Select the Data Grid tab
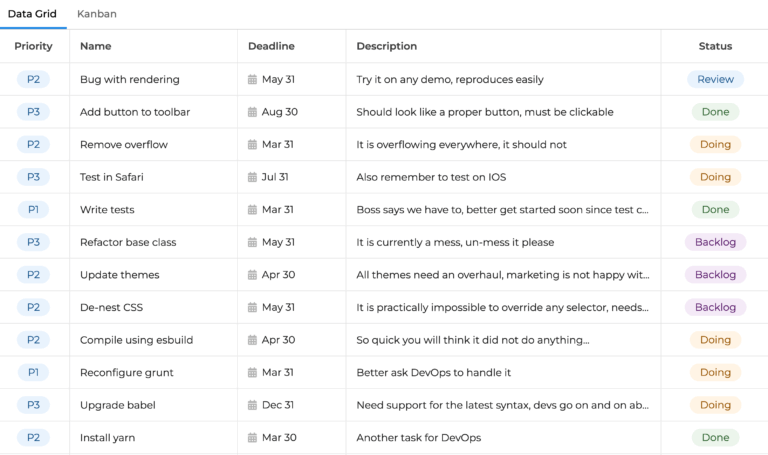The height and width of the screenshot is (455, 768). coord(32,14)
